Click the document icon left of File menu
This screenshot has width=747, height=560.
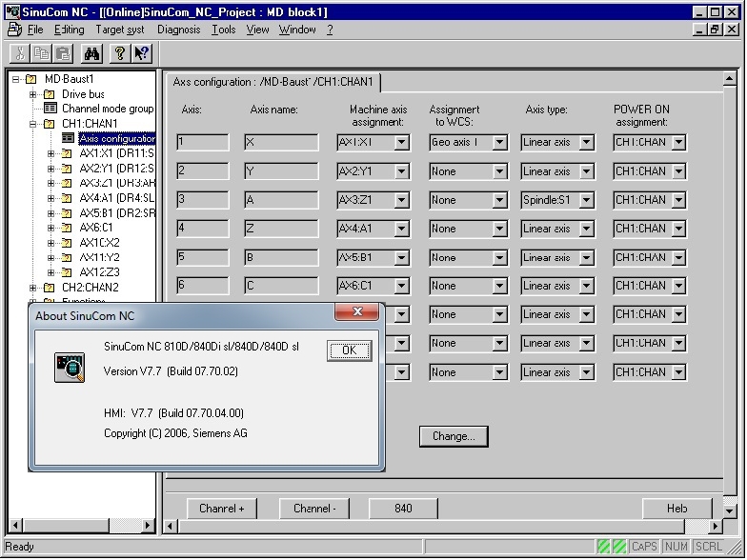[x=15, y=29]
